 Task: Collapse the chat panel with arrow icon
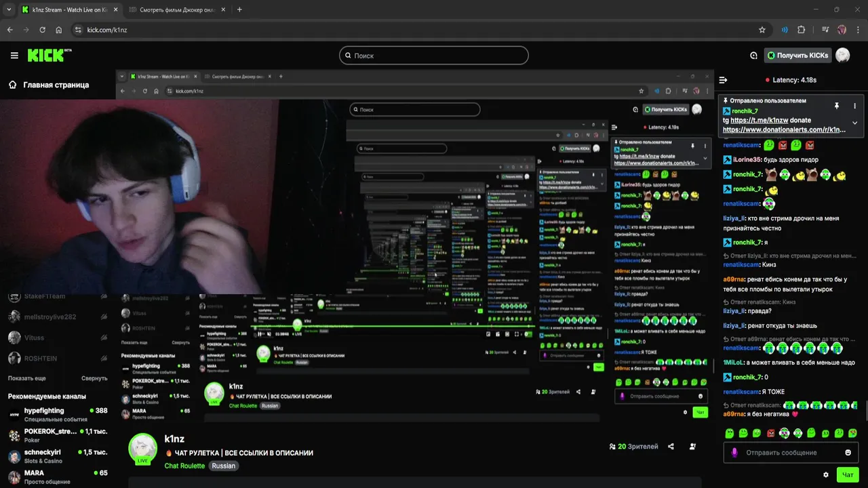[x=723, y=80]
